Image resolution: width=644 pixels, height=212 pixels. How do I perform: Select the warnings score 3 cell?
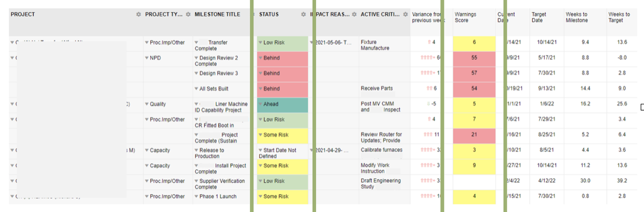click(x=474, y=151)
